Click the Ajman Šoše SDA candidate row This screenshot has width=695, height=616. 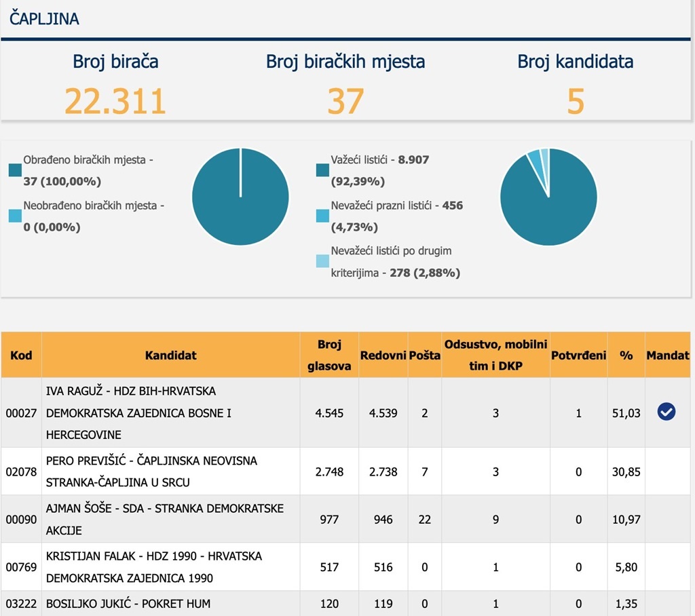pos(164,519)
